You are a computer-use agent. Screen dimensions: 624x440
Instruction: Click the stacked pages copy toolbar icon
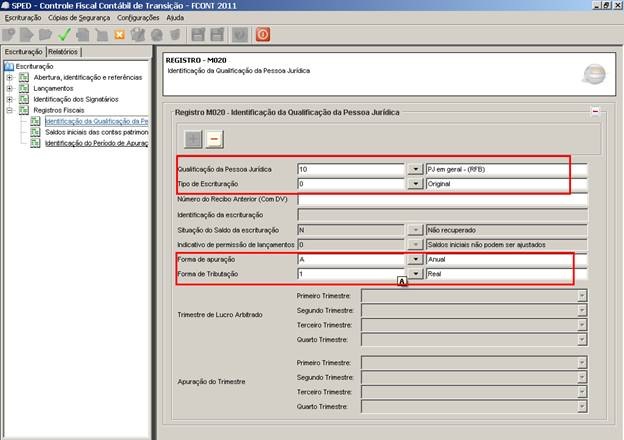pyautogui.click(x=83, y=35)
